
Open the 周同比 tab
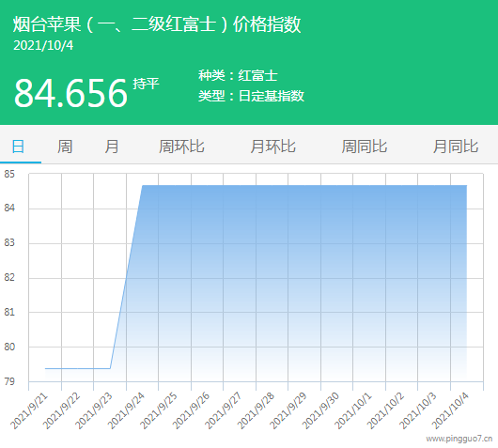(365, 147)
